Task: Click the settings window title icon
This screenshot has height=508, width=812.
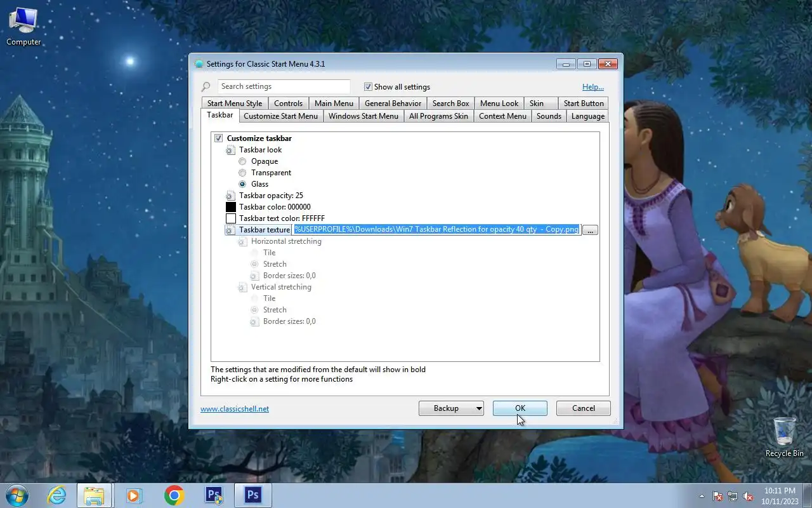Action: click(199, 64)
